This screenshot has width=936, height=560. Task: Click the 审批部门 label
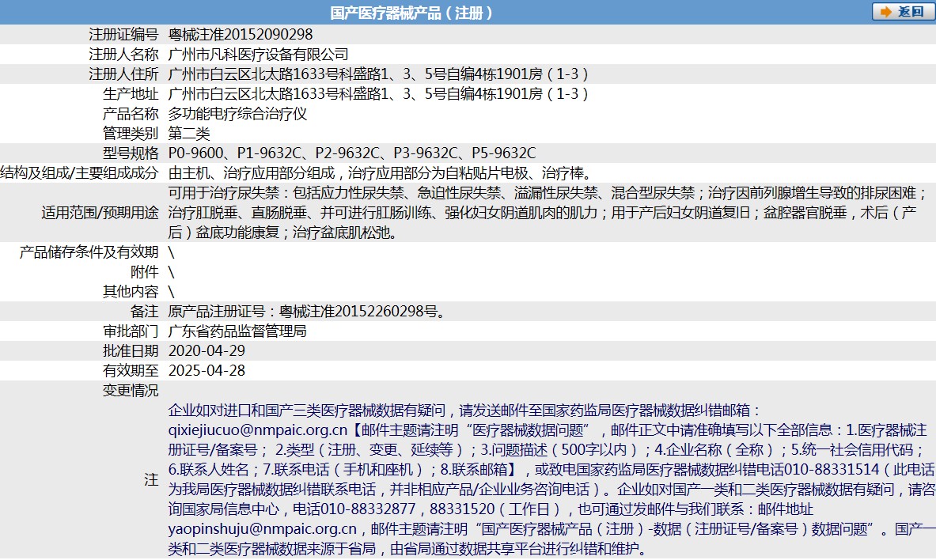[x=131, y=331]
